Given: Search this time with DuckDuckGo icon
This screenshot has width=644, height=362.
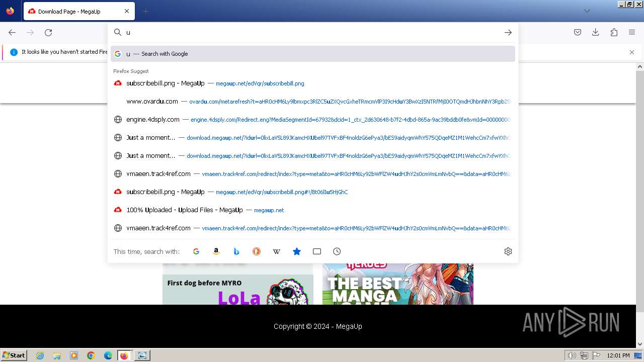Looking at the screenshot, I should 257,251.
